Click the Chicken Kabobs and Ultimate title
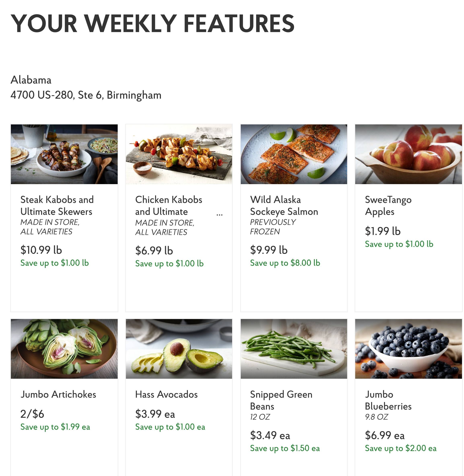This screenshot has height=476, width=464. point(169,206)
